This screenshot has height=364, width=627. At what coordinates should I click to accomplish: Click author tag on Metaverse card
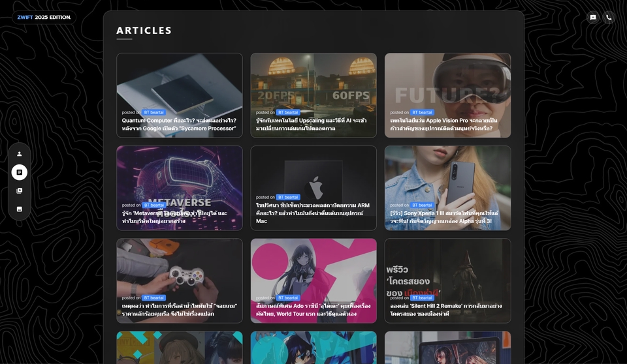tap(153, 205)
